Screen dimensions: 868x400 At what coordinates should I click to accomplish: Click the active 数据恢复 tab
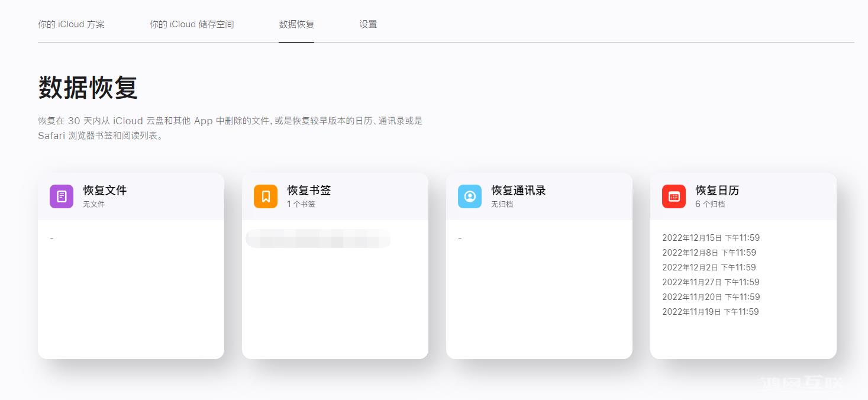[x=296, y=24]
